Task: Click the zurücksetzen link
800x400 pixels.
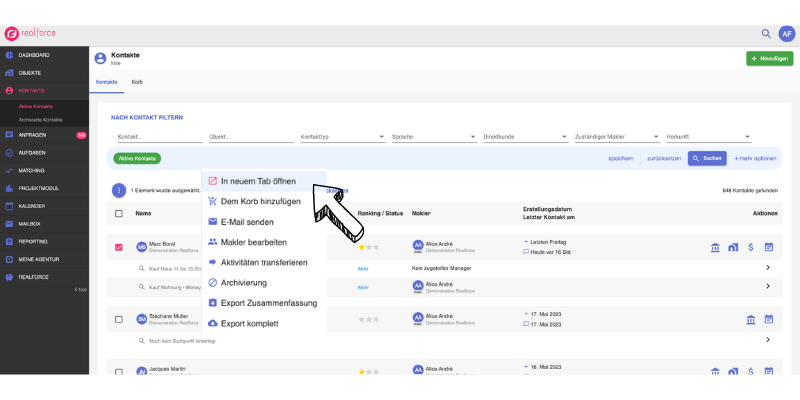Action: coord(664,159)
